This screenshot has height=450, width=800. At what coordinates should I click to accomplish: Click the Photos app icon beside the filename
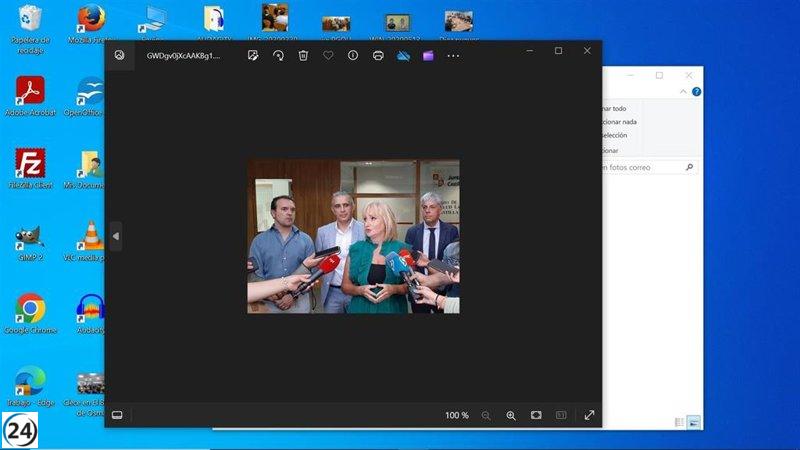(119, 56)
